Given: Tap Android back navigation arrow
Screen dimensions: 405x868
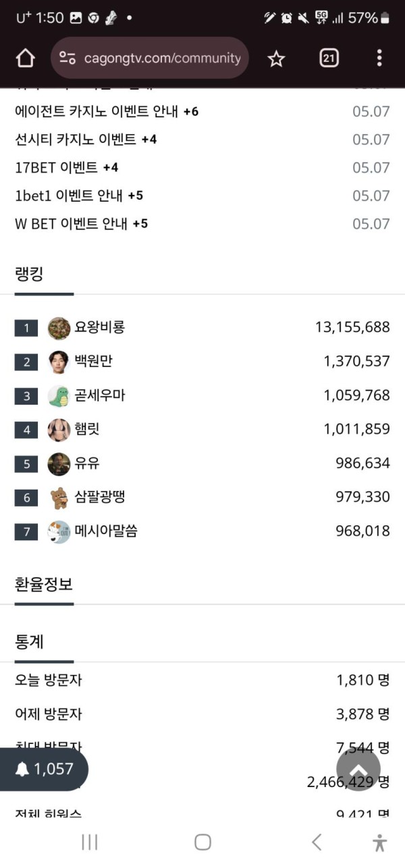Looking at the screenshot, I should pos(316,842).
